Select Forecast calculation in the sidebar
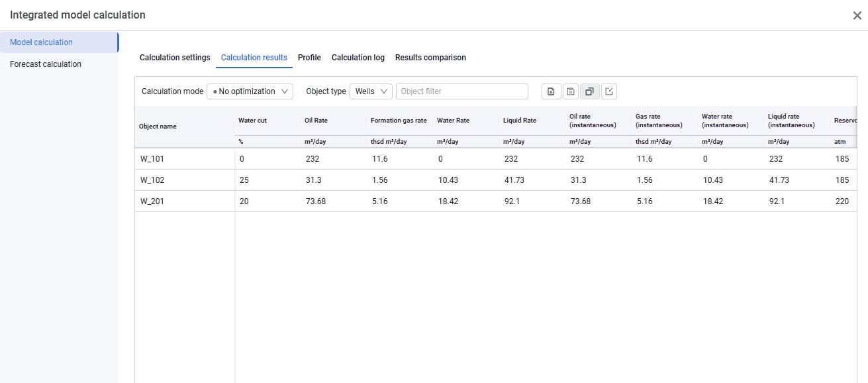 point(59,64)
